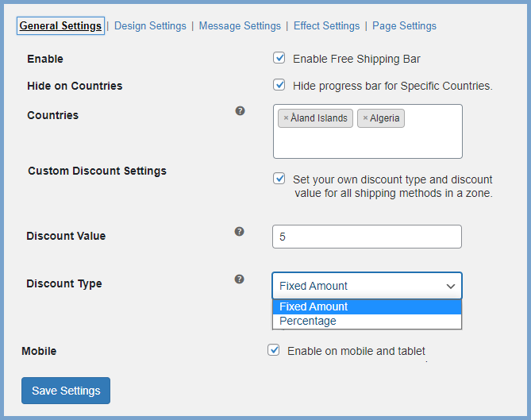
Task: Click the Save Settings button
Action: [66, 391]
